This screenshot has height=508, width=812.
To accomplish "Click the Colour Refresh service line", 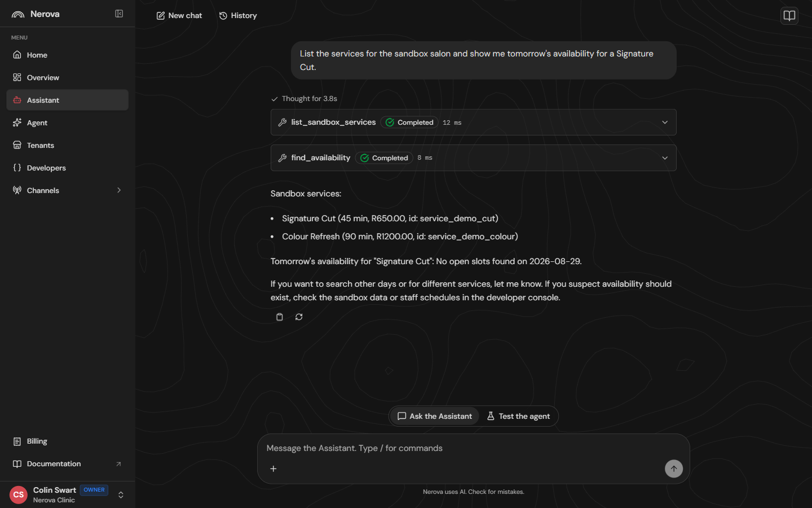I will pos(400,237).
